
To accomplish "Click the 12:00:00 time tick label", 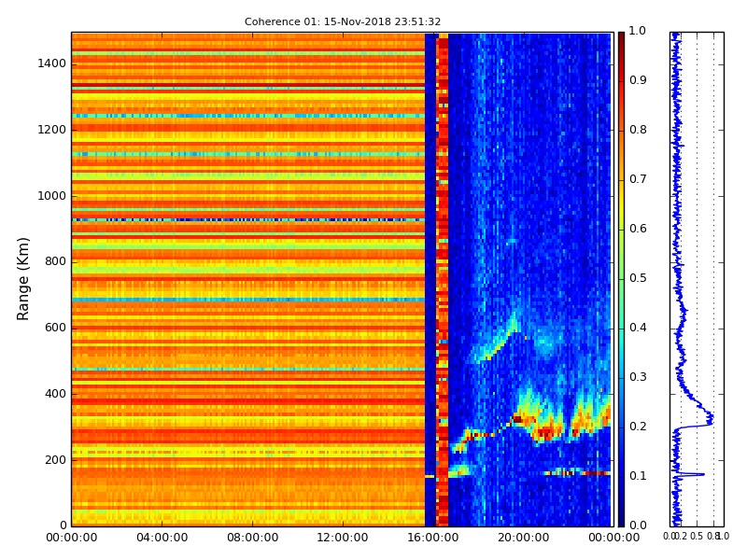I will point(343,539).
